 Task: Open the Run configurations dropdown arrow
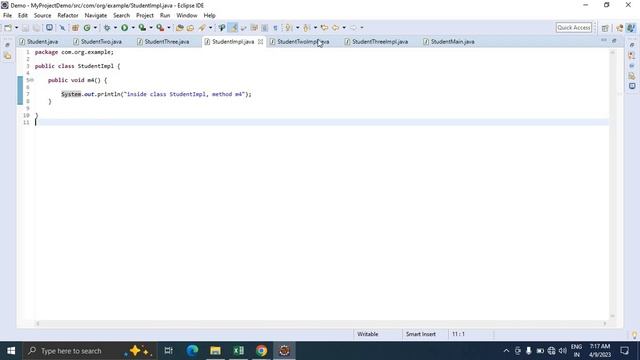coord(133,28)
